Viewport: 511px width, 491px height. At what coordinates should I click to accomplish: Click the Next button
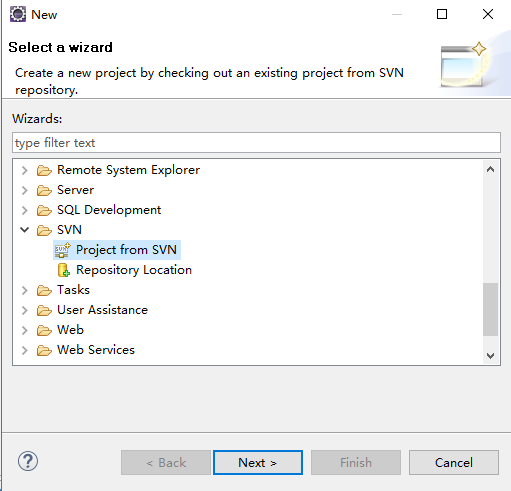tap(258, 463)
